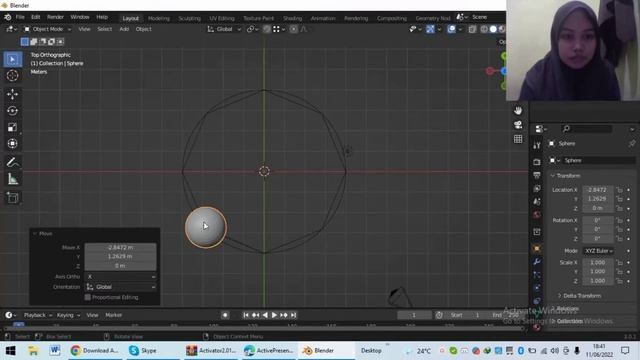Open the viewport Object menu
Image resolution: width=640 pixels, height=360 pixels.
pyautogui.click(x=143, y=29)
